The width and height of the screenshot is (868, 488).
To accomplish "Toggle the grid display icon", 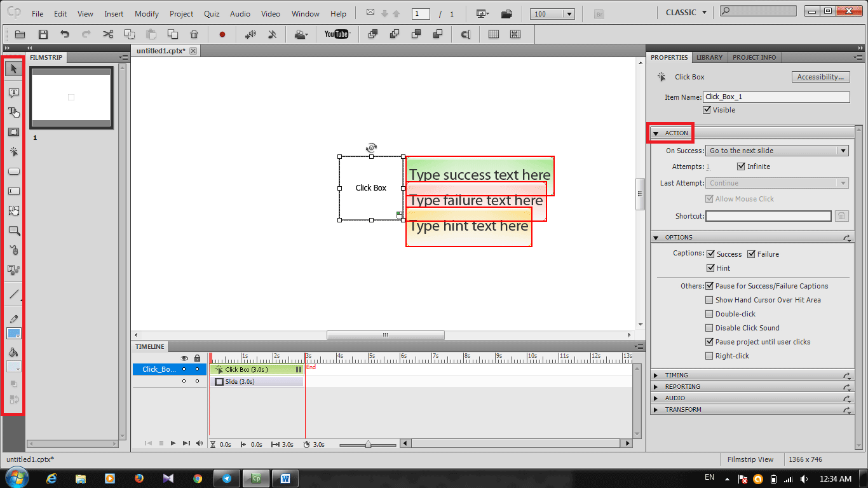I will 494,34.
